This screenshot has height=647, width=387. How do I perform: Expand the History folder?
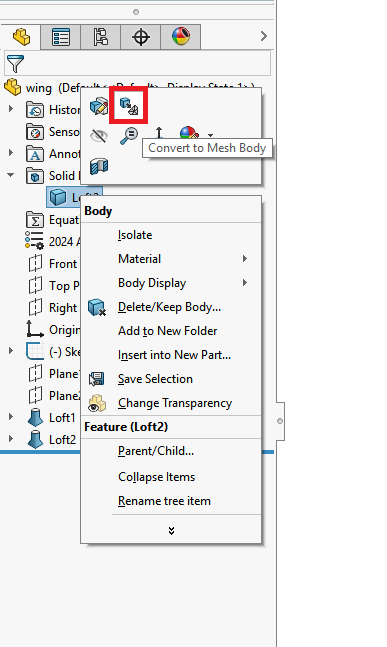coord(11,109)
